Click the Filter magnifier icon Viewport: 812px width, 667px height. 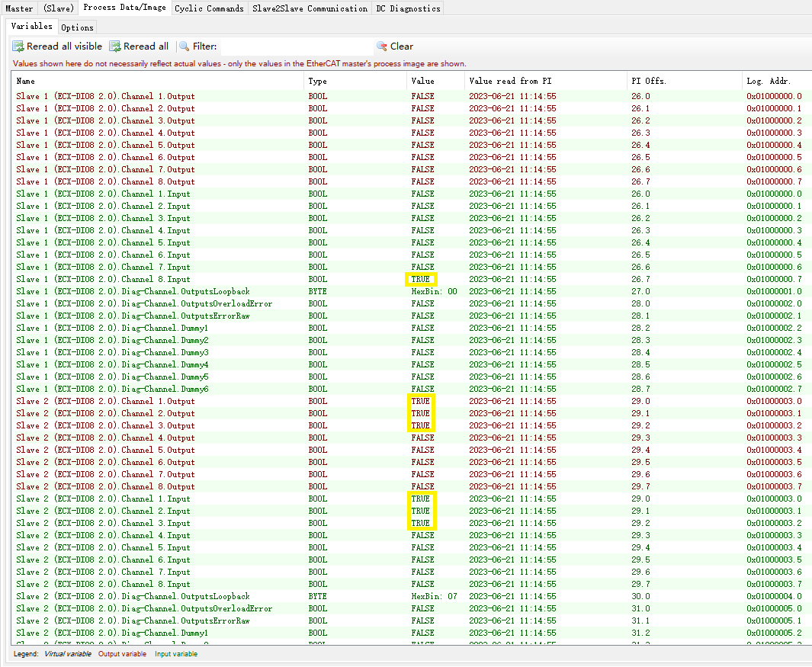coord(184,46)
